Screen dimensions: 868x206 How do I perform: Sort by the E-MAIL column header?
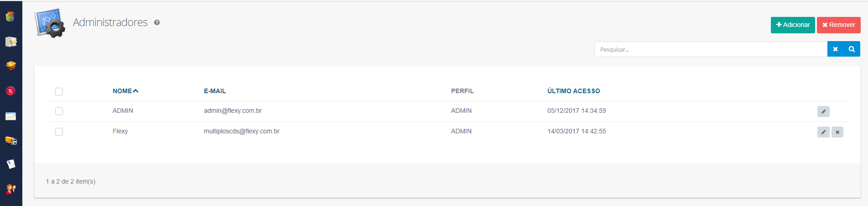tap(215, 91)
